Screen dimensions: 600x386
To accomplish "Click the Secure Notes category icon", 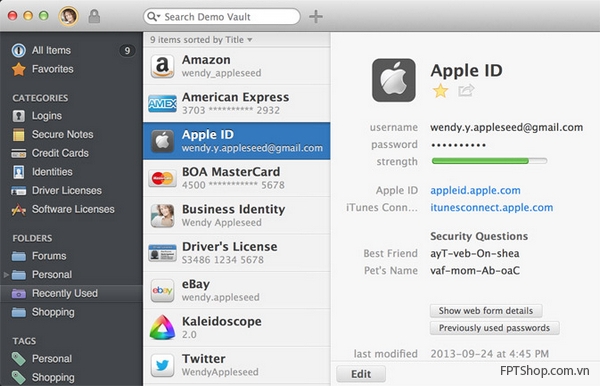I will pos(19,135).
